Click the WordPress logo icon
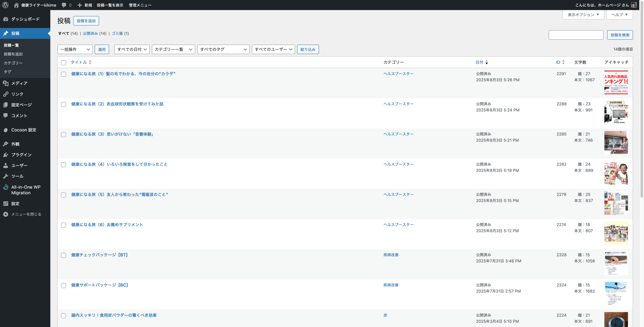The height and width of the screenshot is (327, 644). point(5,5)
